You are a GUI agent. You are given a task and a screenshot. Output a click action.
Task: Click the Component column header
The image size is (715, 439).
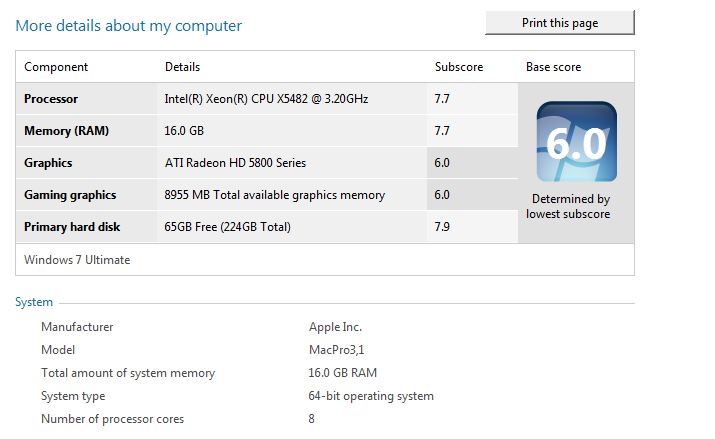click(56, 67)
